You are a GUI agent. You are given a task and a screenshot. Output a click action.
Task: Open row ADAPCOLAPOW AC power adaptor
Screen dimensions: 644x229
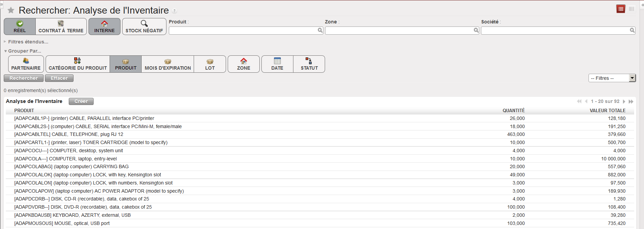[x=320, y=191]
